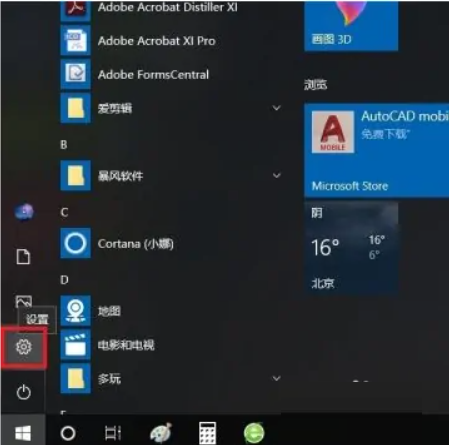Open the 北京 weather tile

pos(351,248)
